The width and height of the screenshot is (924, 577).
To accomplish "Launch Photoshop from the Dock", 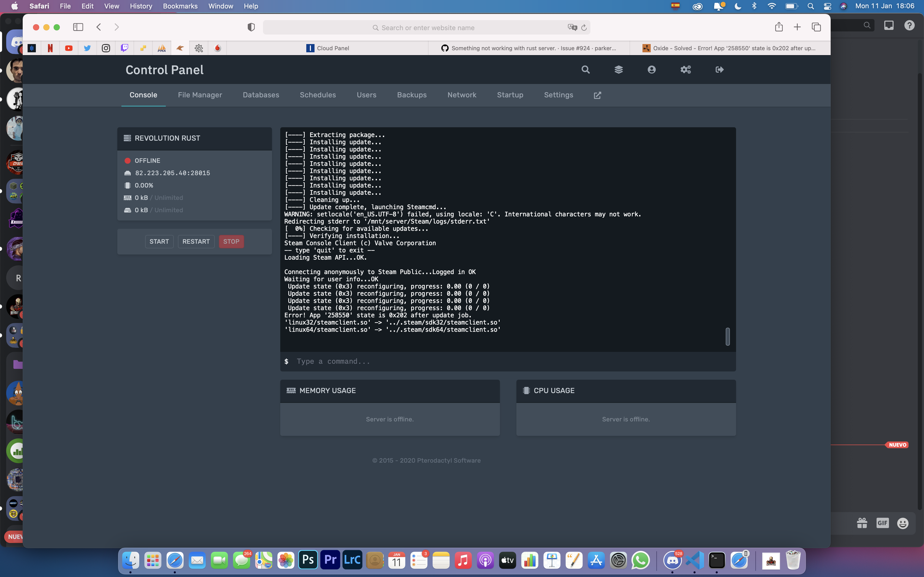I will point(308,560).
